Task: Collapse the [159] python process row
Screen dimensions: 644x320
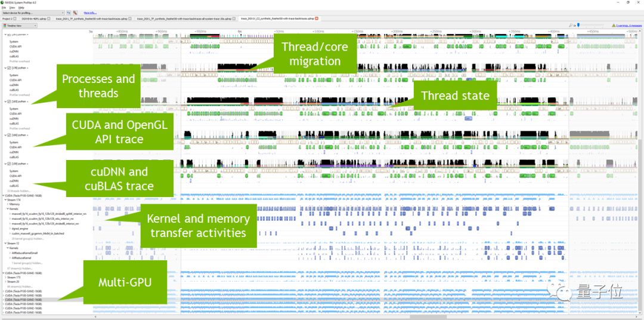Action: [5, 164]
